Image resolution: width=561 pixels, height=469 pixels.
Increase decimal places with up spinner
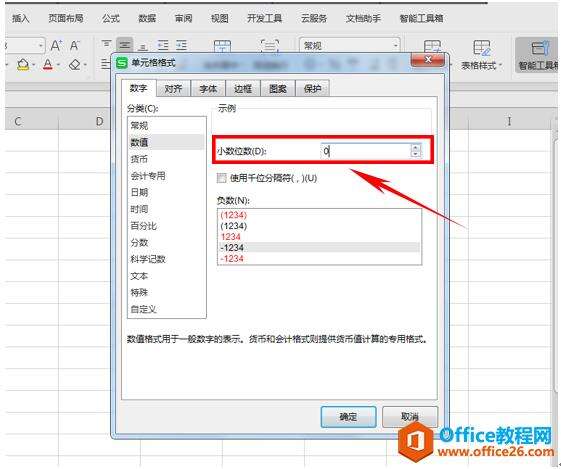(x=416, y=147)
